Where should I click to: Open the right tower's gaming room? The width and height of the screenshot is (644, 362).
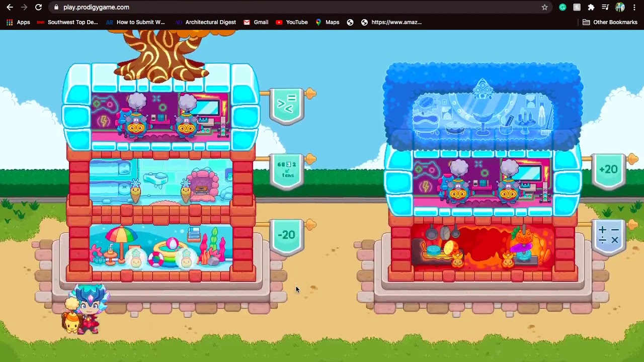point(483,182)
